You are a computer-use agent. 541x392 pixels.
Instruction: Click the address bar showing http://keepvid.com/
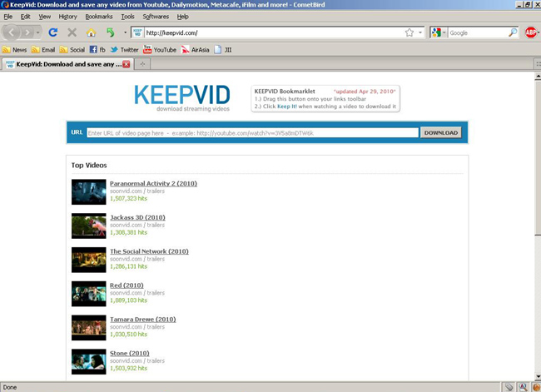[272, 32]
